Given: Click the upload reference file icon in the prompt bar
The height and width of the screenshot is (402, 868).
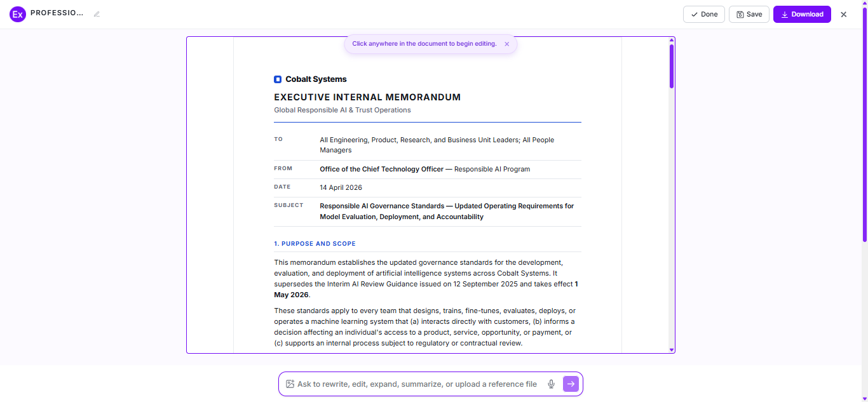Looking at the screenshot, I should 290,384.
